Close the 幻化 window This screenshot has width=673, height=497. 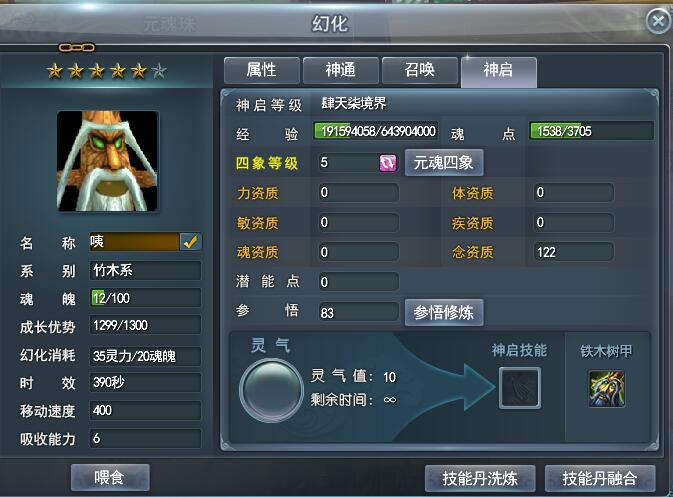tap(658, 21)
